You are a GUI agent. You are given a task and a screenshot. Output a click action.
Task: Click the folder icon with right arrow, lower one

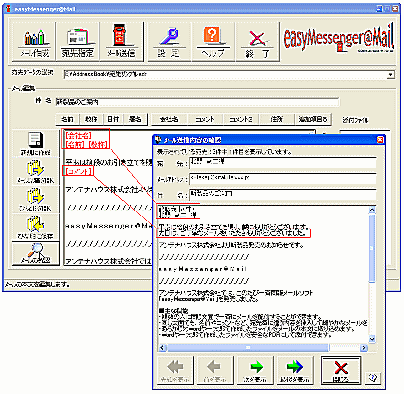35,199
